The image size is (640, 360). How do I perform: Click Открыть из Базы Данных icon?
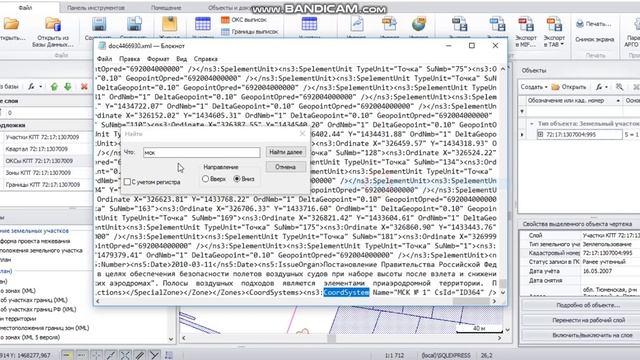coord(53,24)
